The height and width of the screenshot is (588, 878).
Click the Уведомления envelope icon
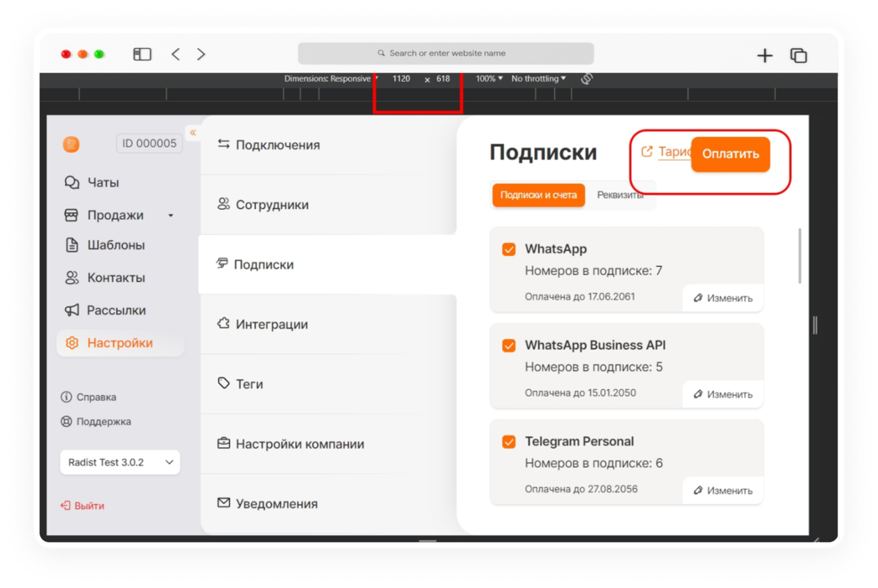(224, 503)
